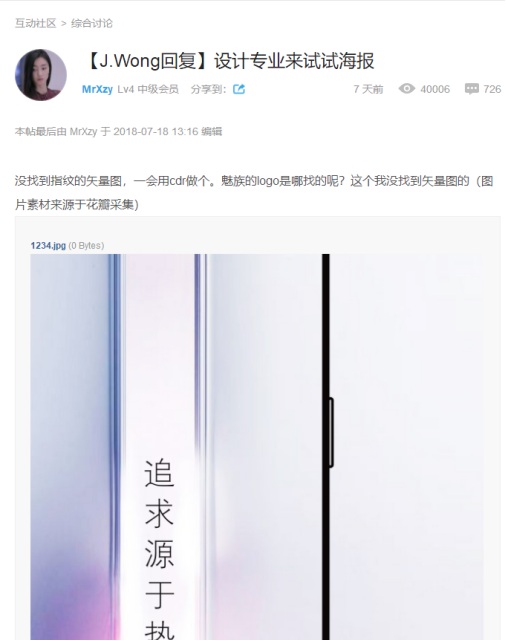
Task: Click the black phone edge in poster
Action: pos(326,447)
